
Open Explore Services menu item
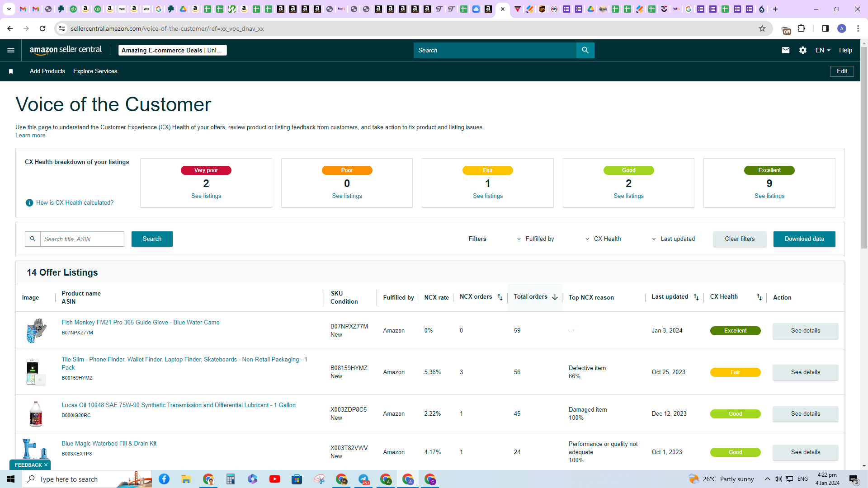(95, 71)
